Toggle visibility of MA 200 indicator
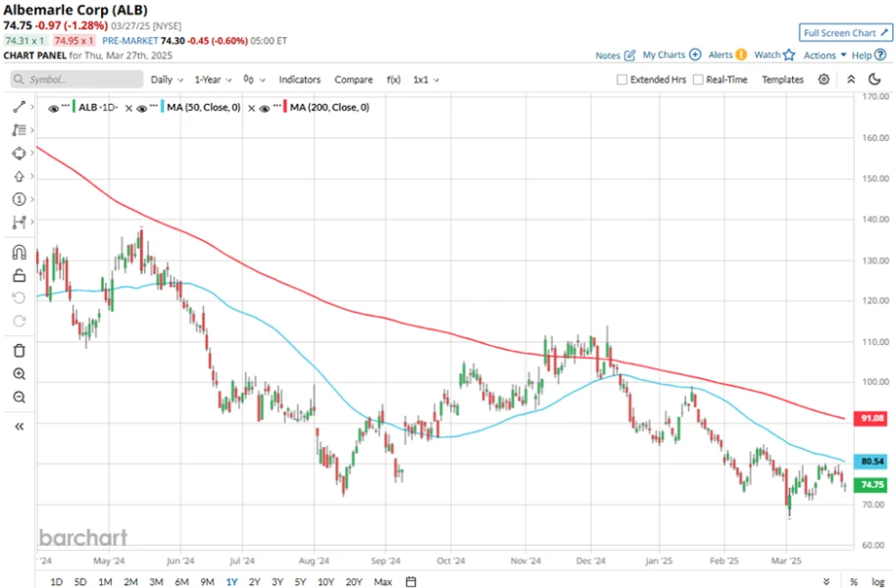The height and width of the screenshot is (588, 896). pos(265,108)
